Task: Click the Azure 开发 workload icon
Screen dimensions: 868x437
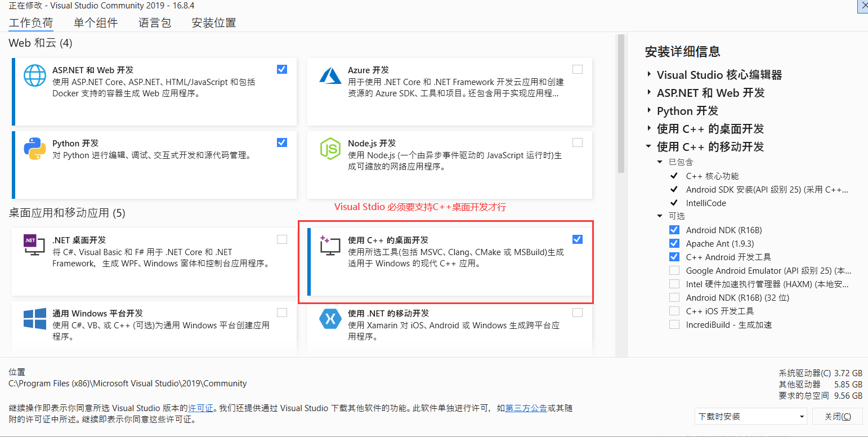Action: [x=330, y=75]
